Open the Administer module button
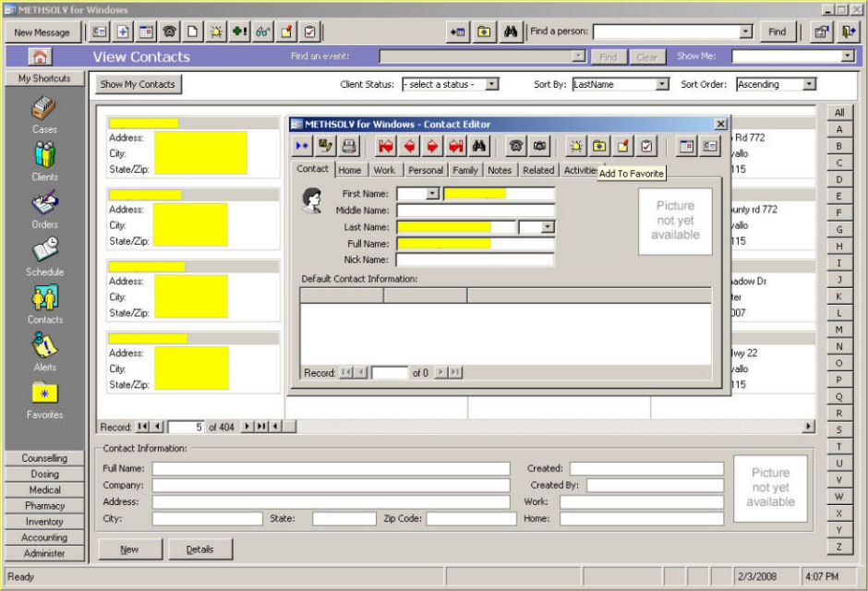This screenshot has height=591, width=868. point(44,553)
